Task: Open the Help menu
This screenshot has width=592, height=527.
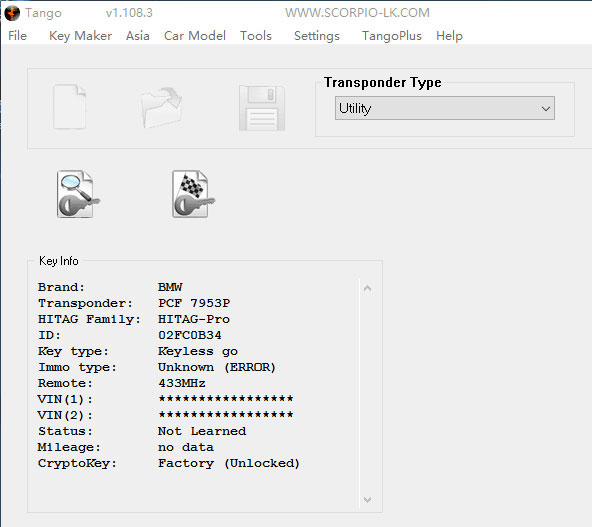Action: [449, 36]
